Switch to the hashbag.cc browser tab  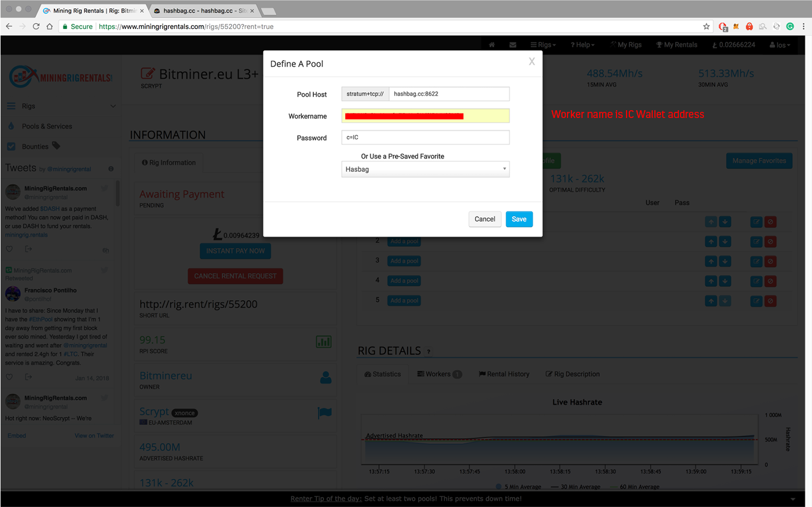(x=204, y=11)
